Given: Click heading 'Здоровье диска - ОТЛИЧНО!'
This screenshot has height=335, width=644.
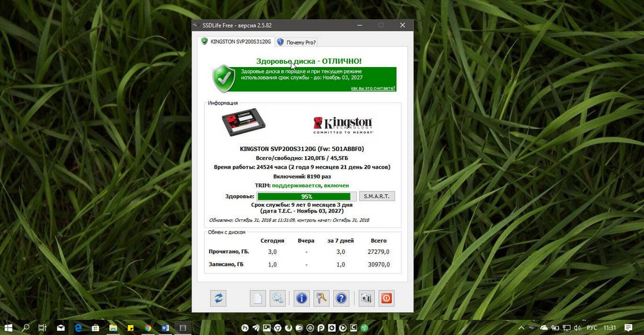Looking at the screenshot, I should coord(309,61).
